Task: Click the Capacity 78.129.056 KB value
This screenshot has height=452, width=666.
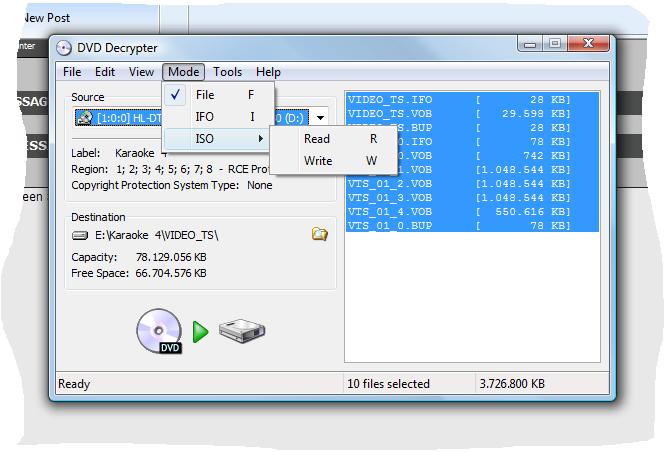Action: 171,257
